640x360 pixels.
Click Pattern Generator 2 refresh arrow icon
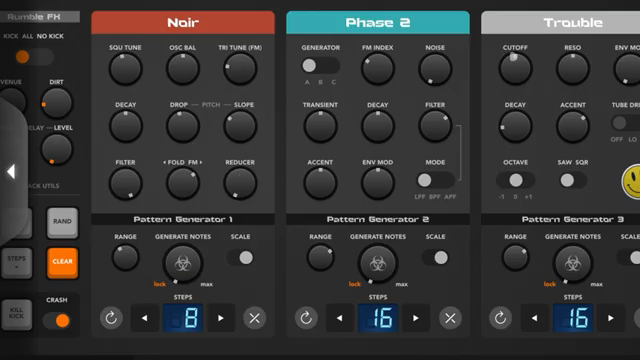[306, 318]
